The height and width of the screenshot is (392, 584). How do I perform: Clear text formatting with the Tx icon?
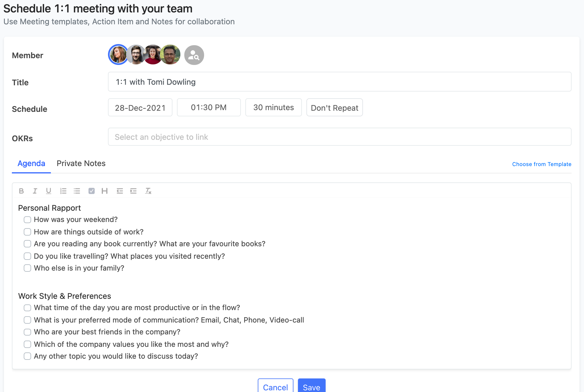[148, 191]
